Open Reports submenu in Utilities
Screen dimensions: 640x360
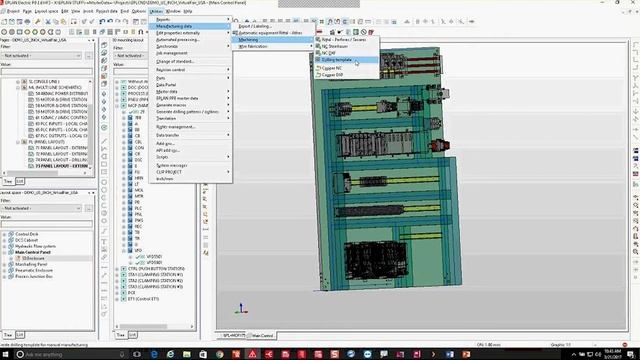191,19
